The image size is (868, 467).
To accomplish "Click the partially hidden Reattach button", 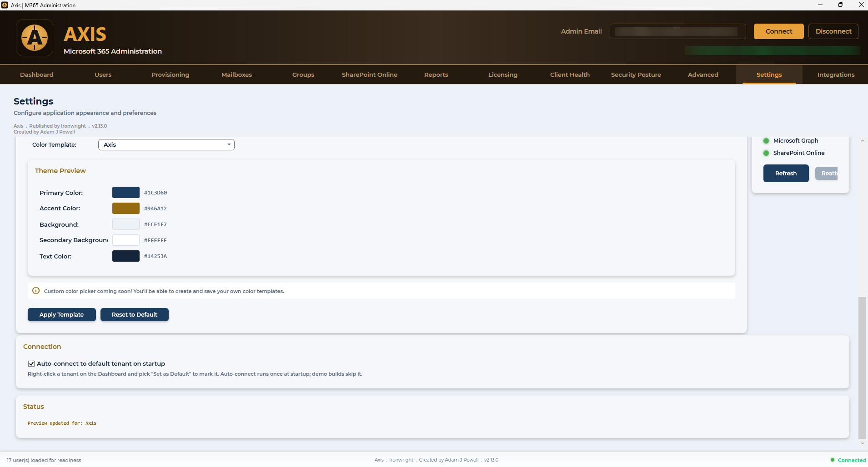I will click(827, 173).
